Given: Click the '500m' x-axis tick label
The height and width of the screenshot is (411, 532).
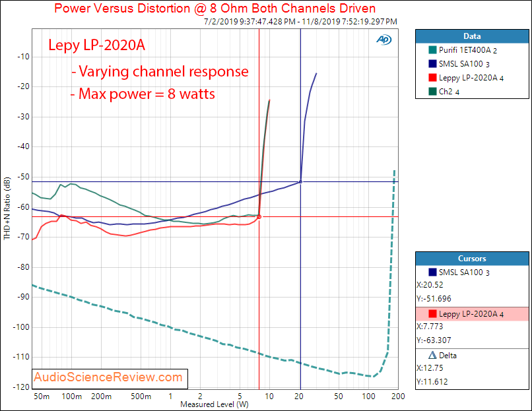Looking at the screenshot, I should point(141,396).
